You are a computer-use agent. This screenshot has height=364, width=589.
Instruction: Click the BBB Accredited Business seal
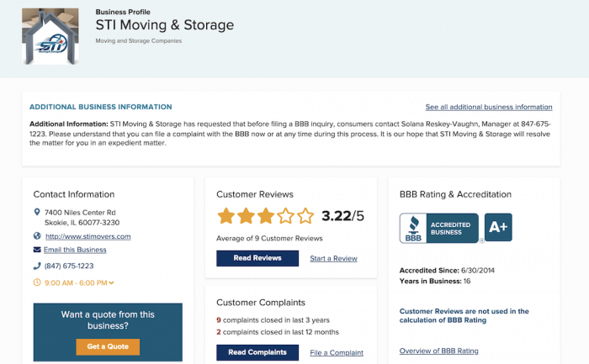pyautogui.click(x=439, y=228)
